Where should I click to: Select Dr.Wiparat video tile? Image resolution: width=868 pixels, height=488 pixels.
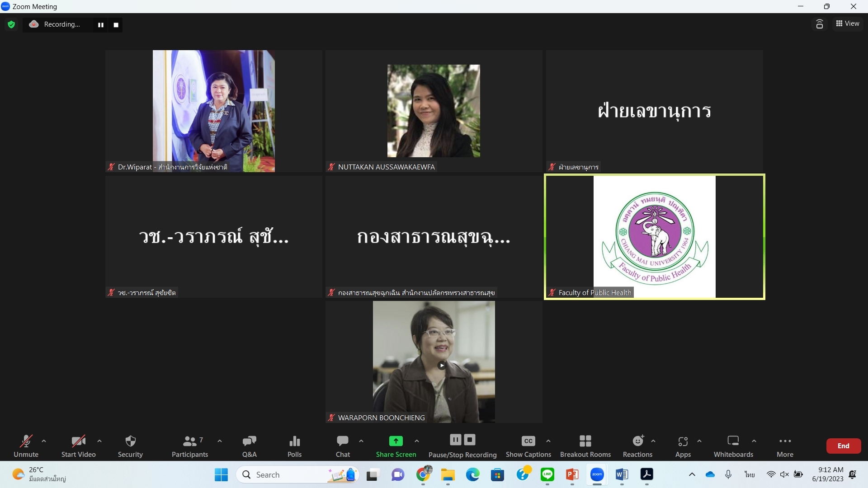pos(214,111)
